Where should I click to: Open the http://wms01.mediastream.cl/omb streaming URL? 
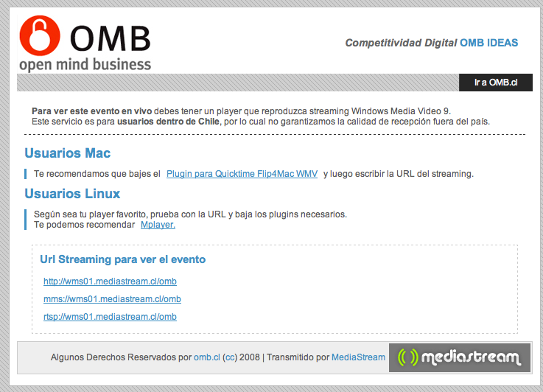110,281
